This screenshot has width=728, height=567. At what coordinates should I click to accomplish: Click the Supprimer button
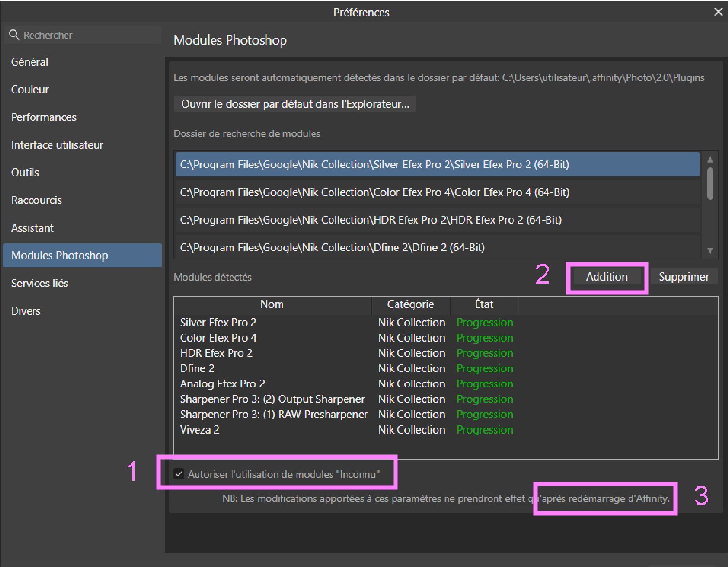683,277
